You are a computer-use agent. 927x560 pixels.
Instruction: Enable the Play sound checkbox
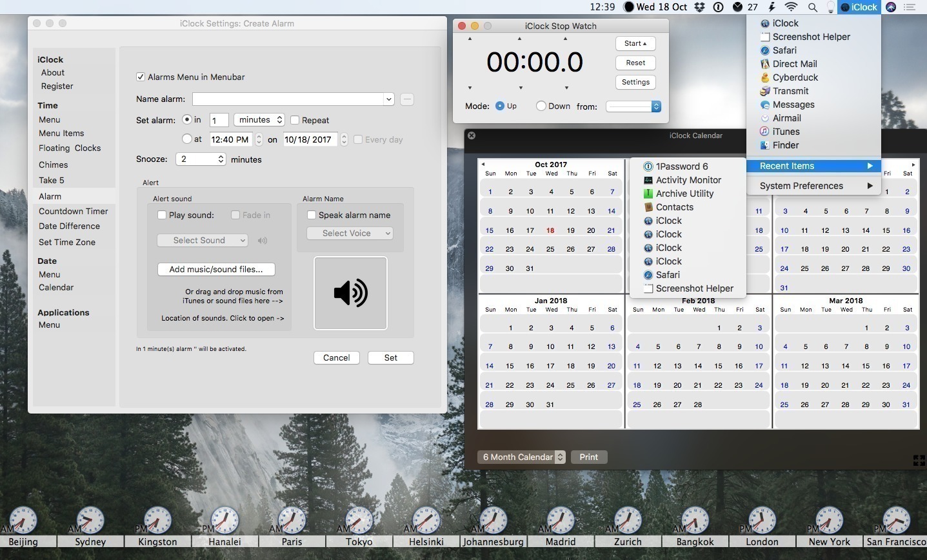(162, 215)
